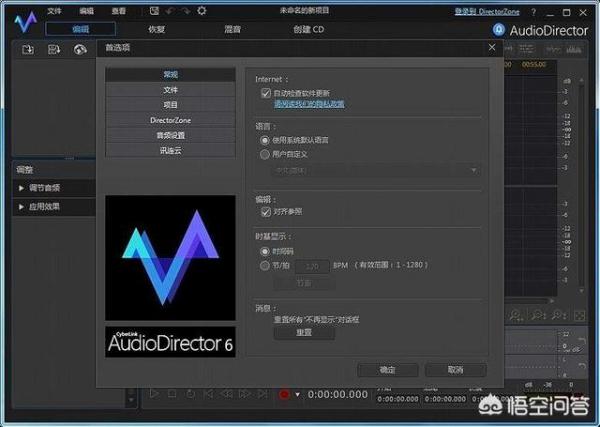Jump to end with skip-forward icon

(262, 393)
